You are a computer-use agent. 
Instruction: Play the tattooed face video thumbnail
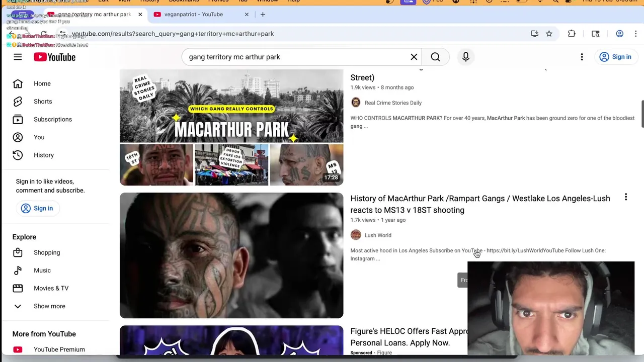(231, 255)
